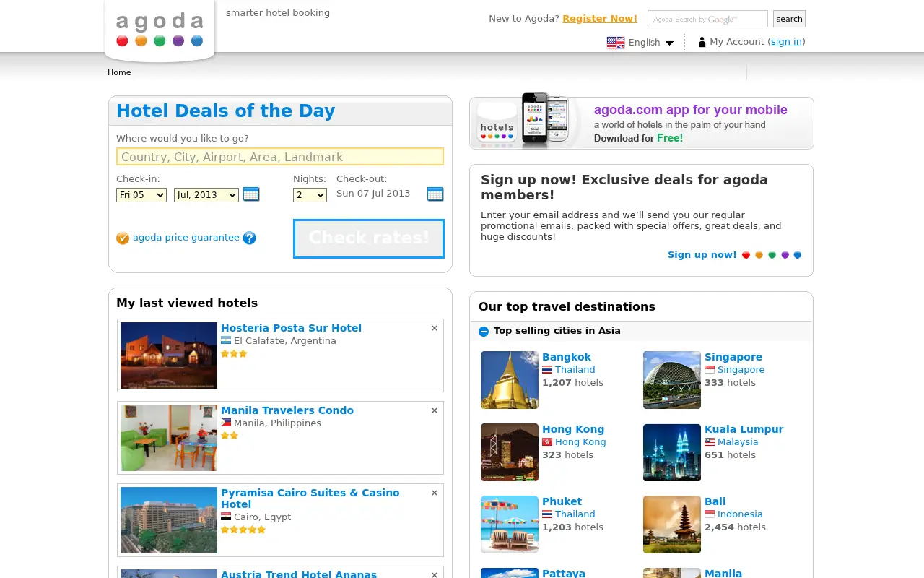Click the Agoda Google search box
924x578 pixels.
[x=707, y=19]
